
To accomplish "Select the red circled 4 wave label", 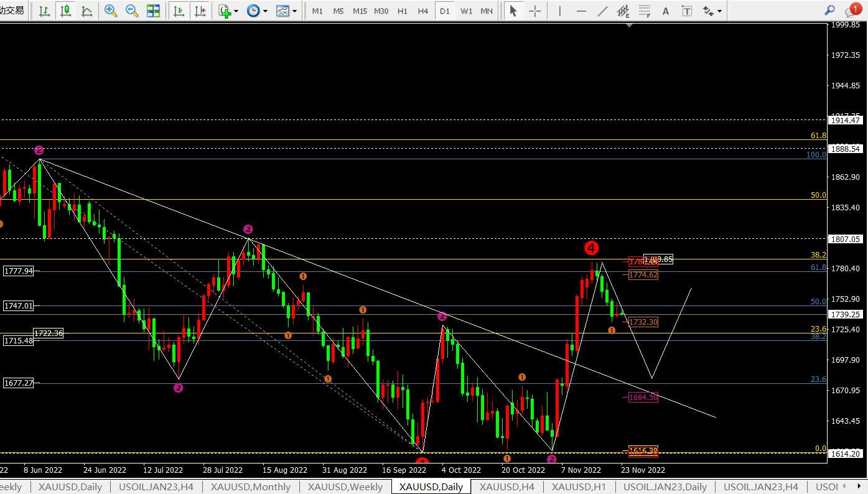I will click(x=591, y=248).
